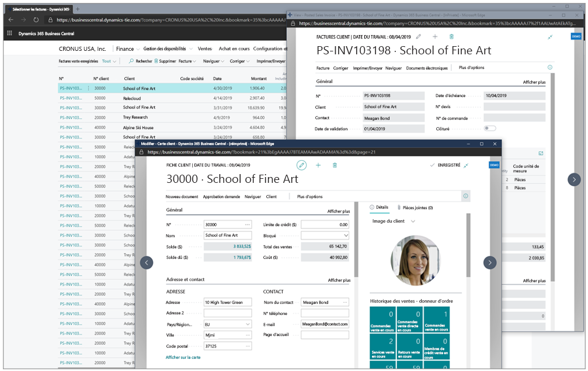Click the plus icon on customer card
Image resolution: width=588 pixels, height=371 pixels.
[x=318, y=165]
